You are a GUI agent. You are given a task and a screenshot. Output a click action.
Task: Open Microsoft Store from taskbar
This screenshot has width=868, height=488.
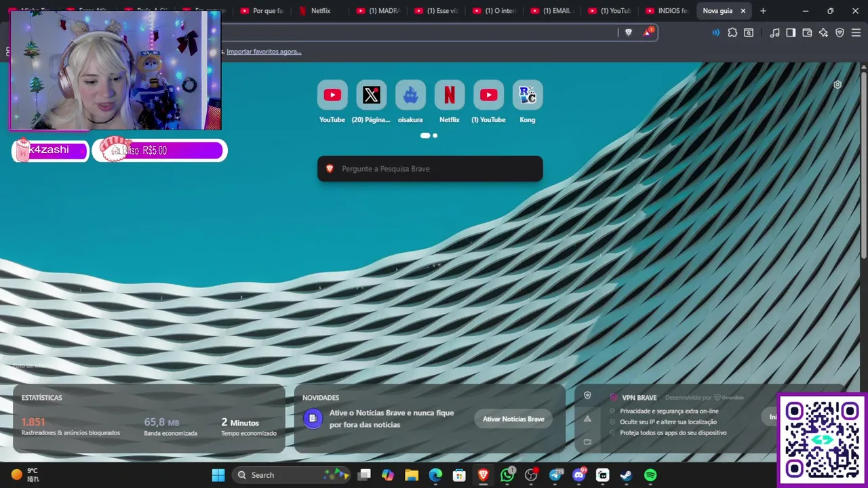click(x=459, y=475)
